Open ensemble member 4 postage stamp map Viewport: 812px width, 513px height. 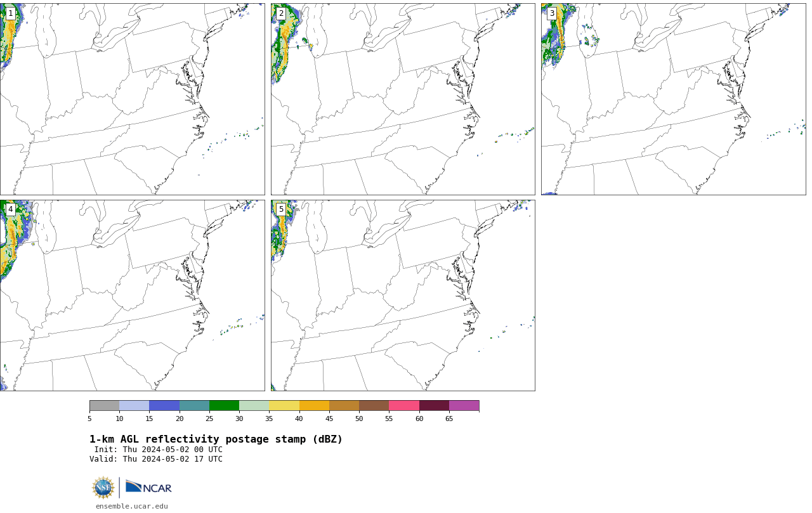(132, 295)
